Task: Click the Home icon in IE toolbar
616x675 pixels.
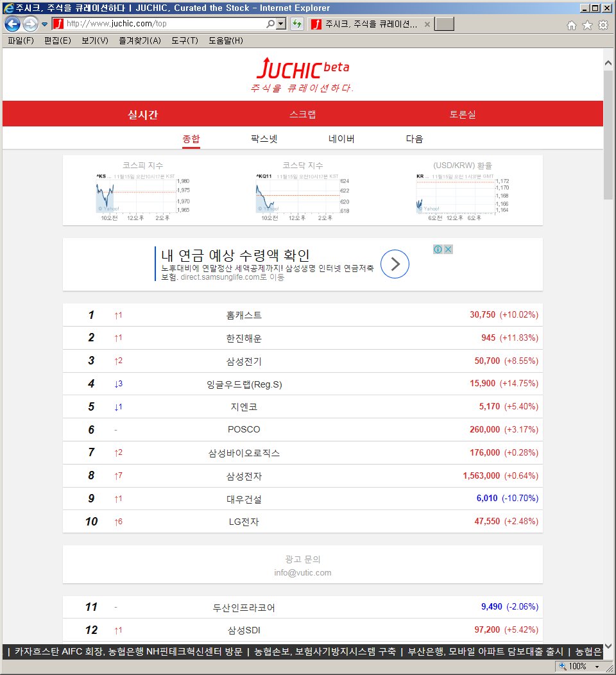Action: tap(572, 26)
